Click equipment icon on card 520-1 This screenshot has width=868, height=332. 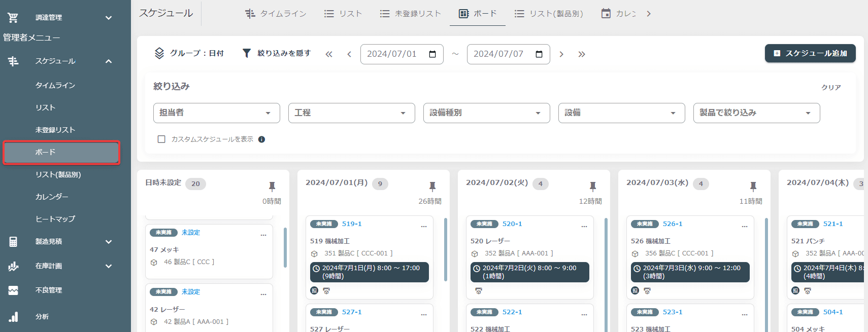coord(479,291)
